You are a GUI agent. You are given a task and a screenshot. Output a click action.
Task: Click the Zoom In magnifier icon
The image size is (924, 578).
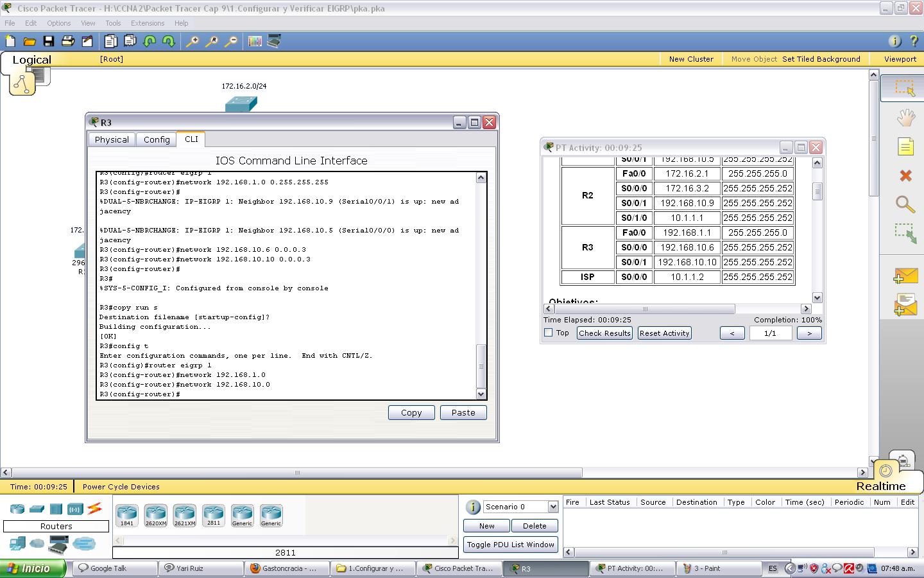(x=193, y=41)
